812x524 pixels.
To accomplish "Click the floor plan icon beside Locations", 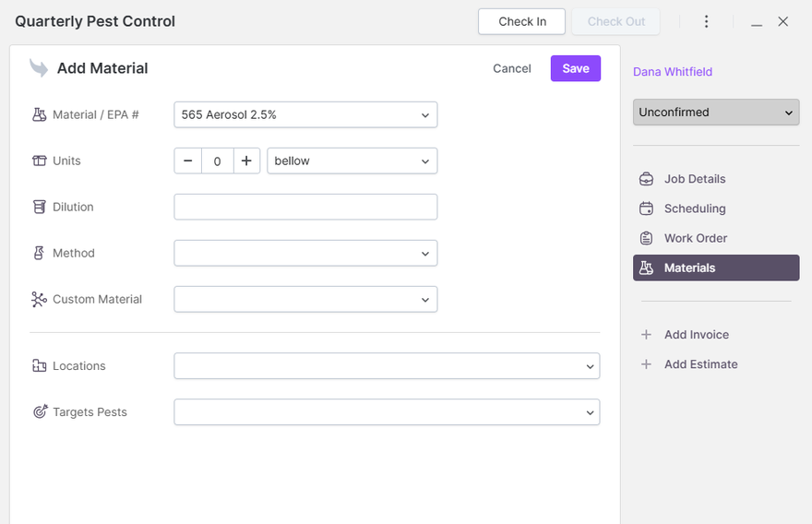I will 40,365.
